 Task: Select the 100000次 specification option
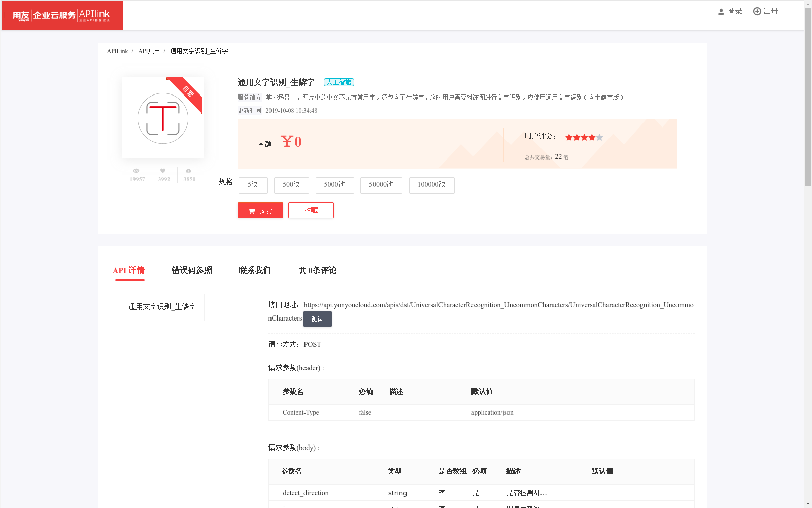(x=431, y=185)
